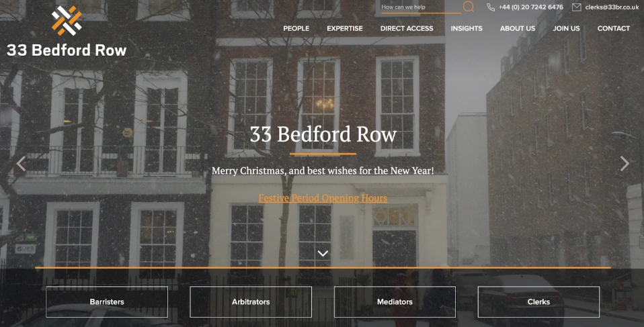Viewport: 644px width, 327px height.
Task: Open the Expertise menu
Action: (345, 28)
